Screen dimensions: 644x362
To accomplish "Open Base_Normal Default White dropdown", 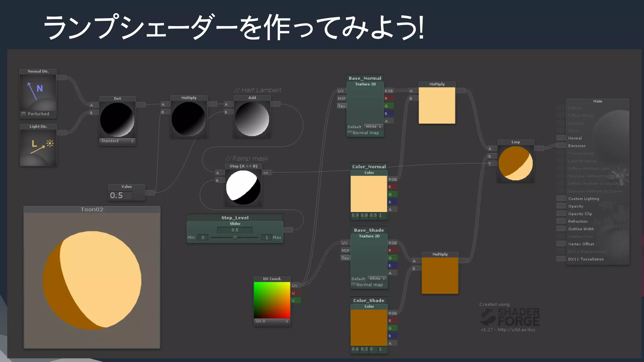I will tap(374, 127).
